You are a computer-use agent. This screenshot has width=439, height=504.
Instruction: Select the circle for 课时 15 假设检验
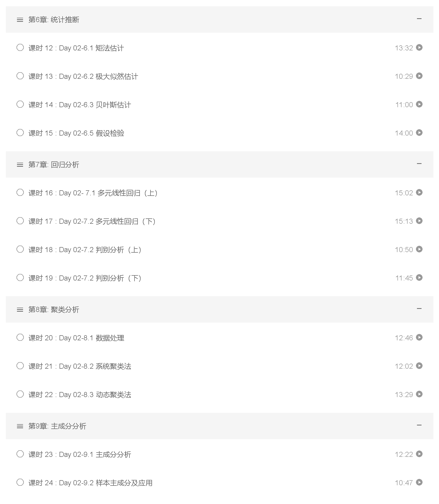tap(20, 133)
